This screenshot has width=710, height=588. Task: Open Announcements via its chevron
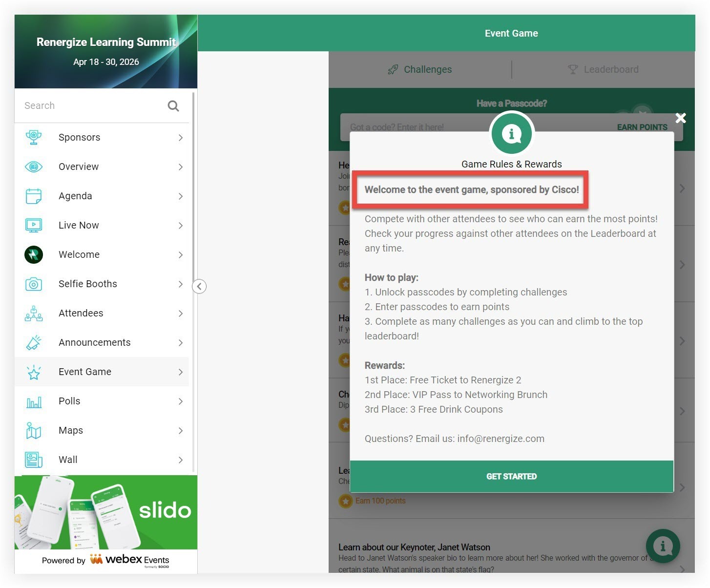(x=181, y=343)
